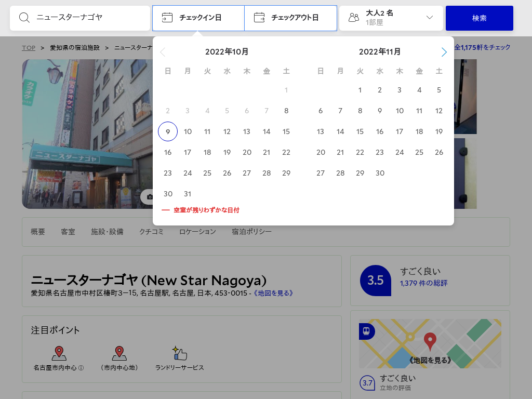Click 愛知県の宿泊施設 breadcrumb link
Image resolution: width=532 pixels, height=399 pixels.
(75, 48)
